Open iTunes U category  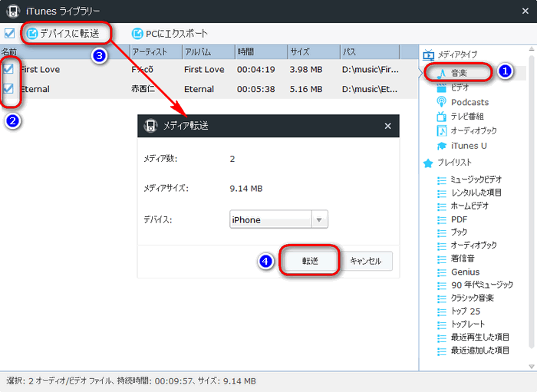(x=469, y=146)
